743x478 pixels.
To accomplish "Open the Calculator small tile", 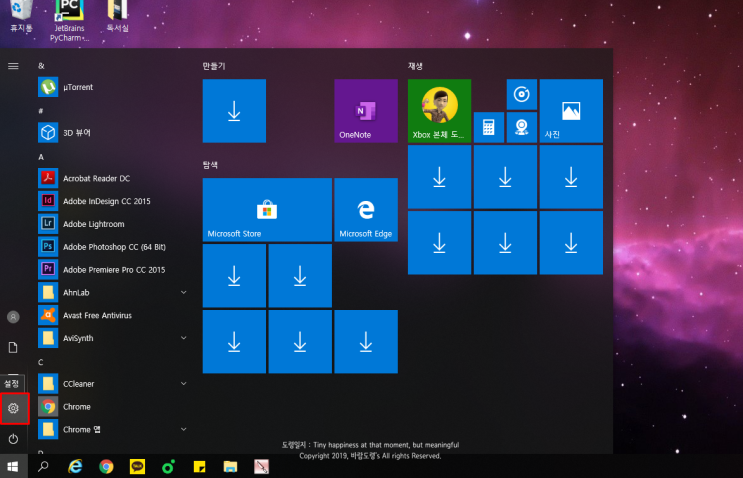I will 489,127.
